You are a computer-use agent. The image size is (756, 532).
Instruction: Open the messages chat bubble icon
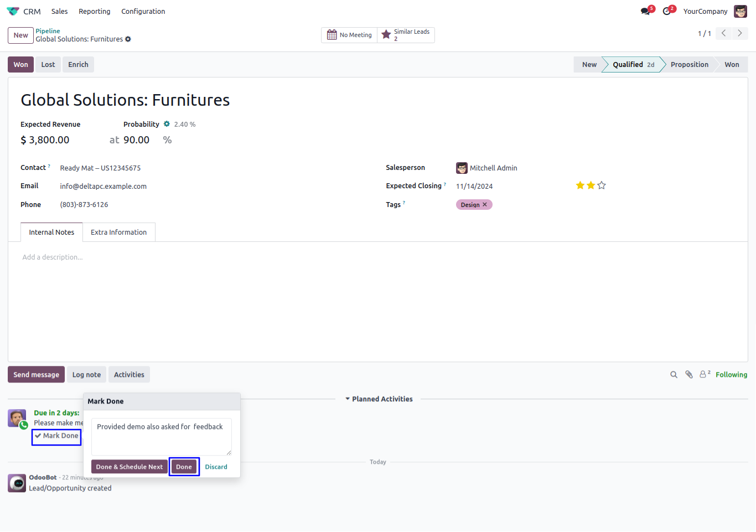point(645,11)
